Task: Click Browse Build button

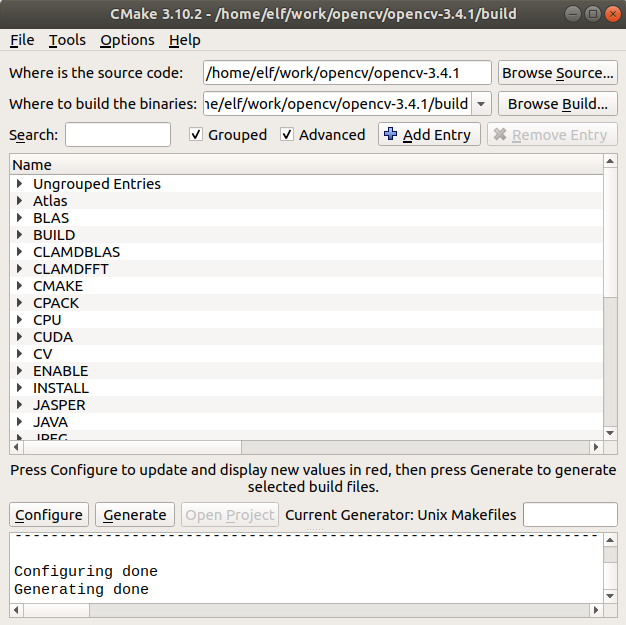Action: coord(557,104)
